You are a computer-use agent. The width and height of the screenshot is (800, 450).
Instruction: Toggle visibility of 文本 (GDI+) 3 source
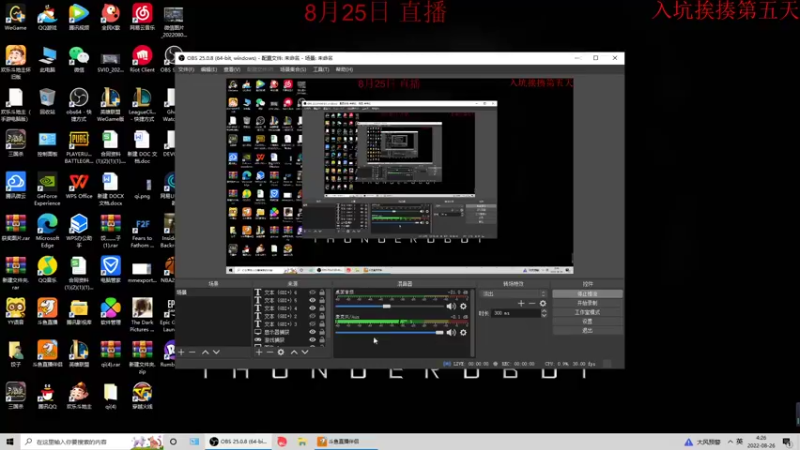tap(312, 324)
